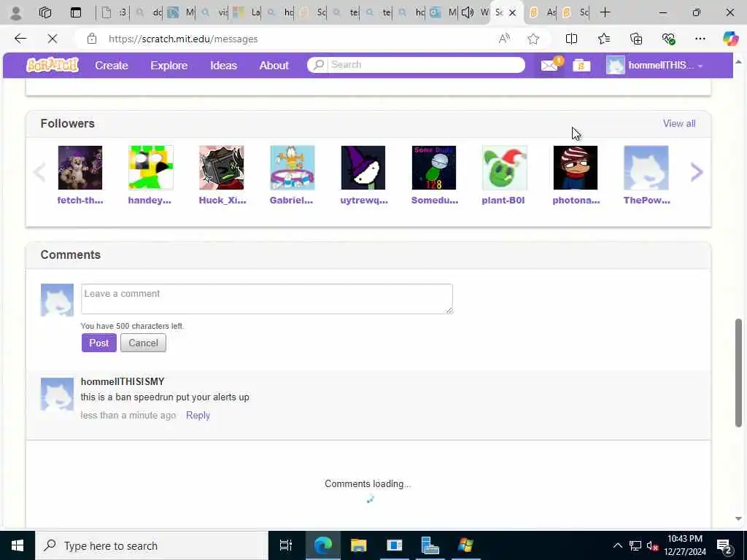
Task: Go back with browser back arrow
Action: click(x=20, y=39)
